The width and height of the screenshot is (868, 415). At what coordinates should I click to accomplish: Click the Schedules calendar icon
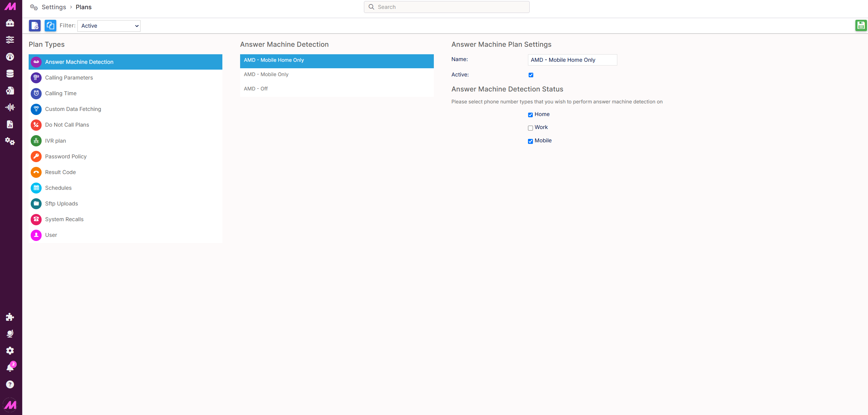pos(36,188)
